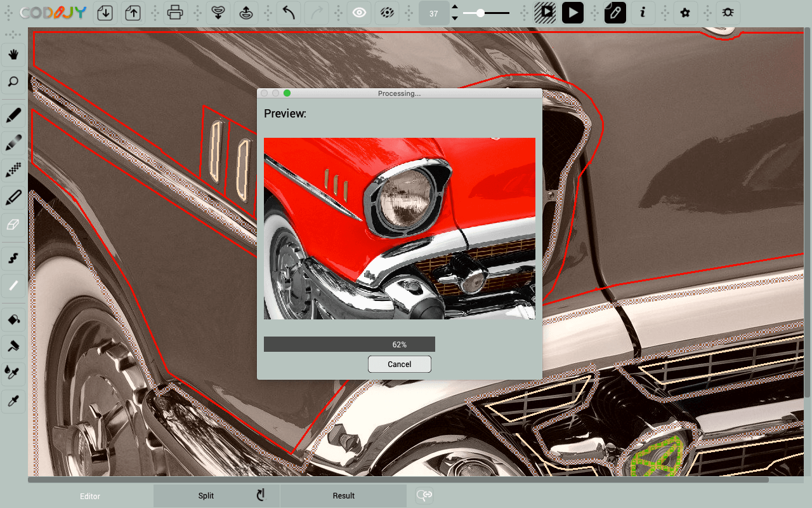Switch to the Result tab

pos(344,496)
